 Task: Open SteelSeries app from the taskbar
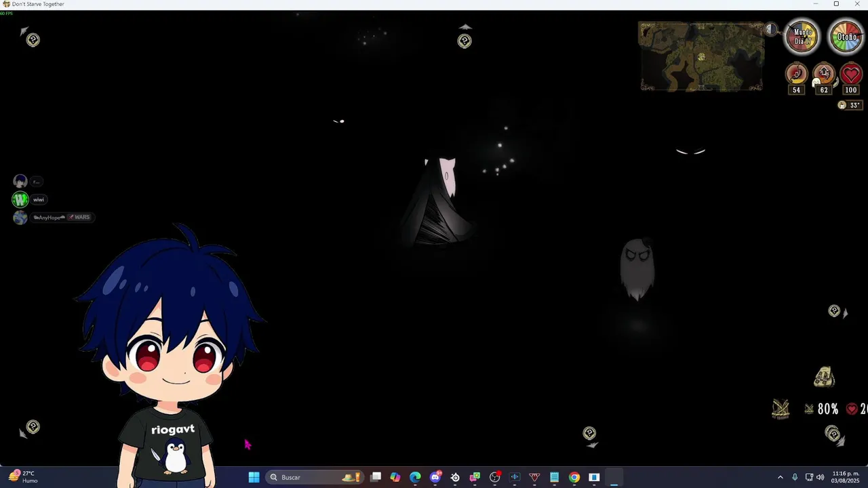point(455,477)
